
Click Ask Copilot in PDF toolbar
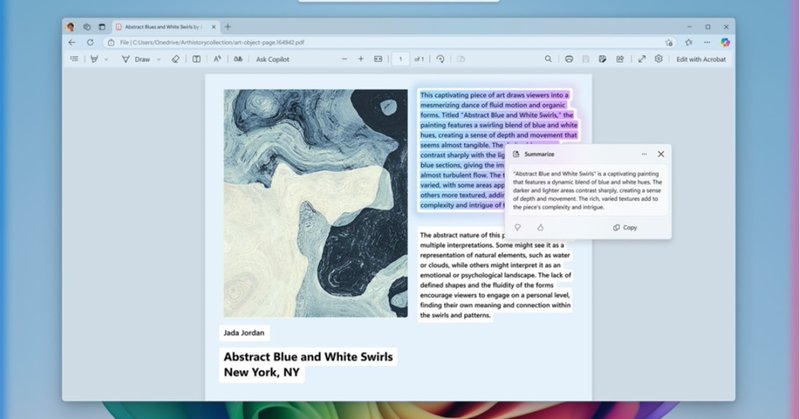[272, 59]
